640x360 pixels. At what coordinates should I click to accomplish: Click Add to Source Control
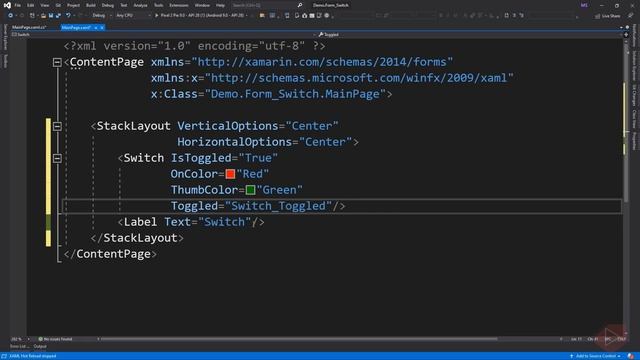point(595,356)
